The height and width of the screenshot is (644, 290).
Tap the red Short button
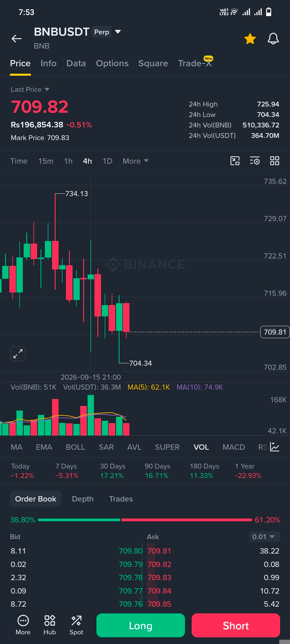[x=236, y=625]
